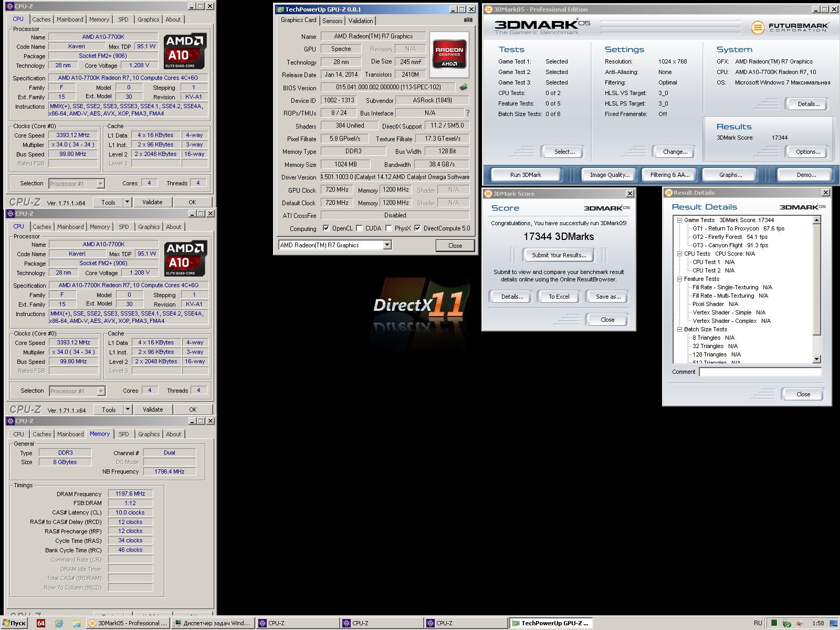Click the Comment input field in Result Details

pos(760,372)
